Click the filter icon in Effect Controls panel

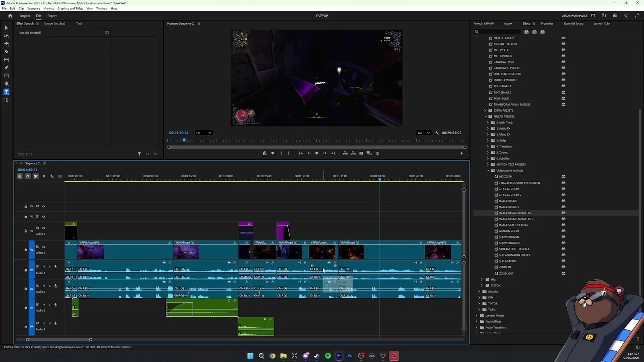coord(139,154)
